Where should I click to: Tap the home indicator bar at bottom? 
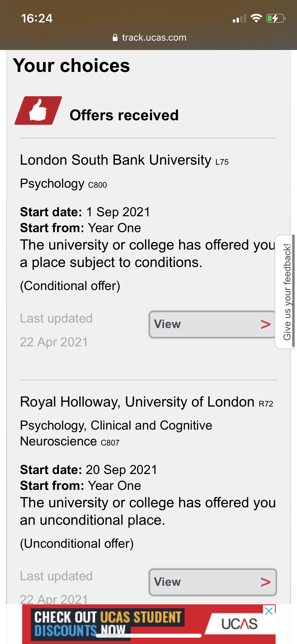148,636
